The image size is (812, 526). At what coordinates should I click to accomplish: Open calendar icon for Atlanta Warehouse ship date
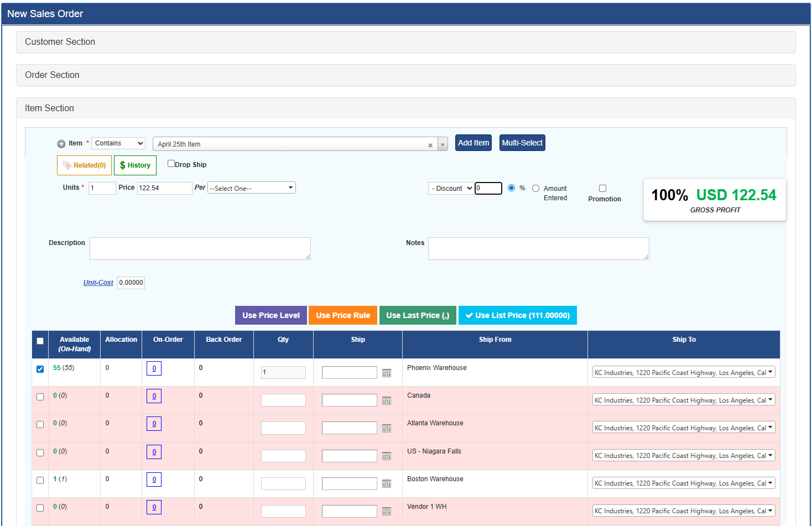[x=387, y=428]
